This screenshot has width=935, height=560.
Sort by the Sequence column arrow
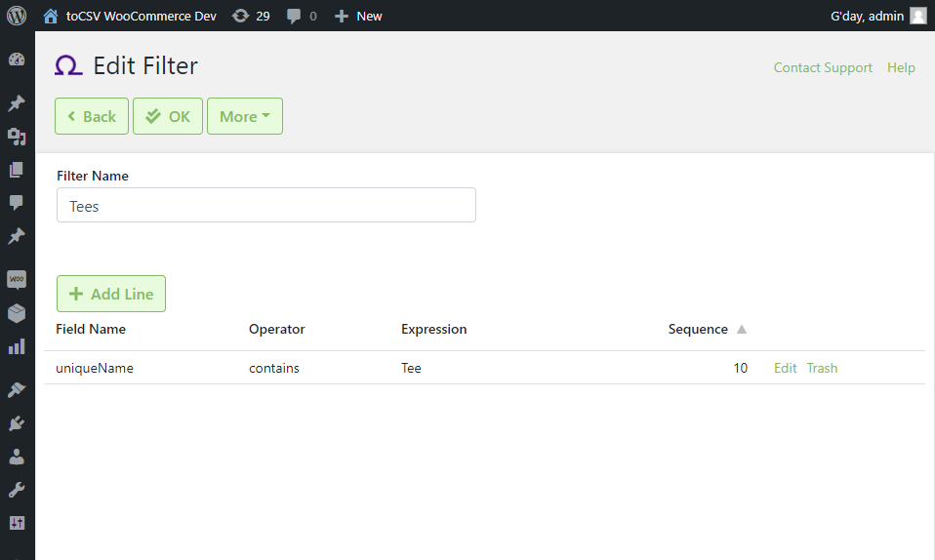(x=741, y=329)
